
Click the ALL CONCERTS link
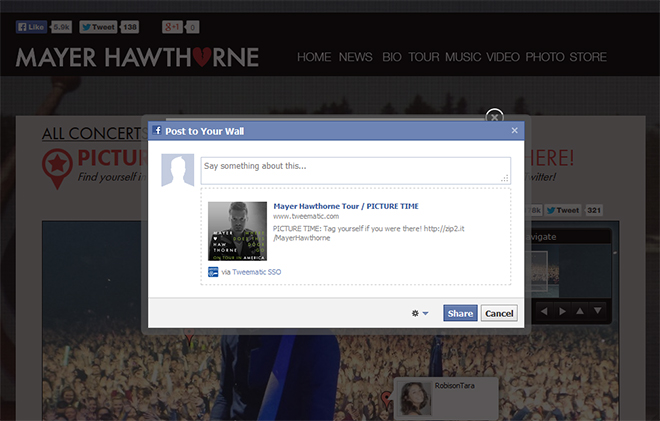coord(94,134)
